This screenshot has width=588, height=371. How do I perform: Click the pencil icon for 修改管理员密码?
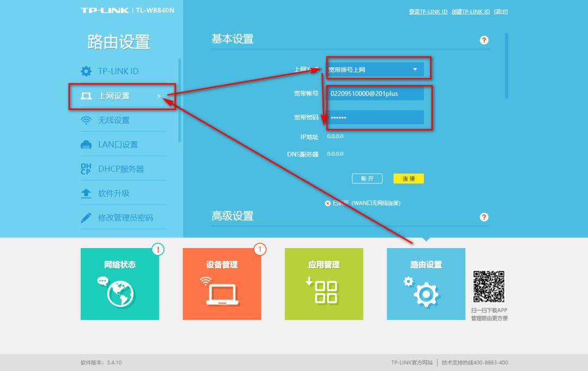pos(86,218)
